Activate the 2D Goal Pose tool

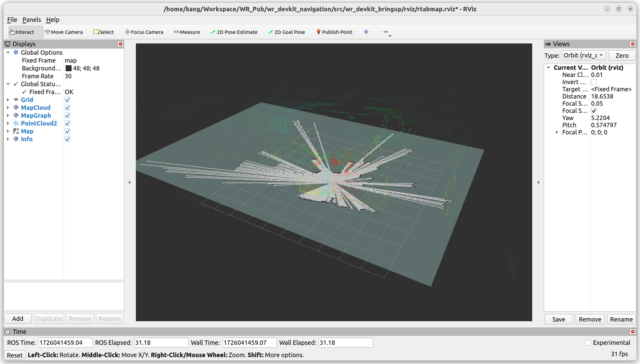tap(287, 32)
